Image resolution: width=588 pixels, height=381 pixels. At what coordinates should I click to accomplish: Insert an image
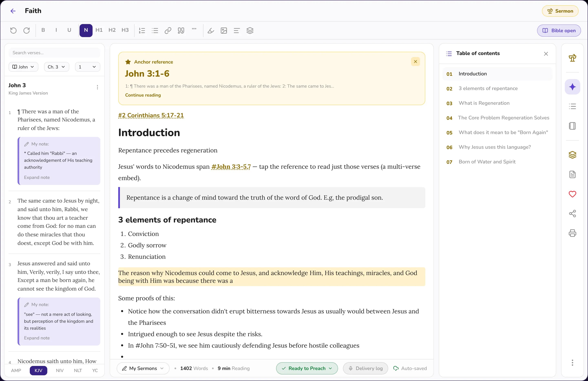pos(224,30)
